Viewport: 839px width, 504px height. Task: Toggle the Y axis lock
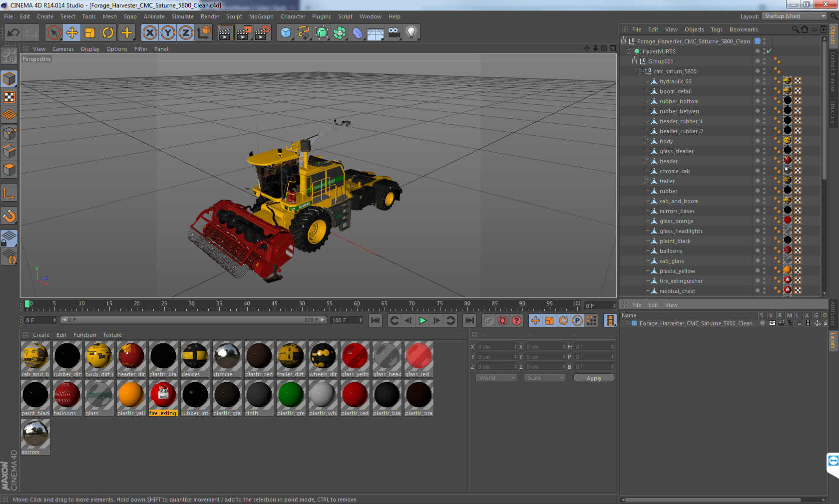pos(168,33)
